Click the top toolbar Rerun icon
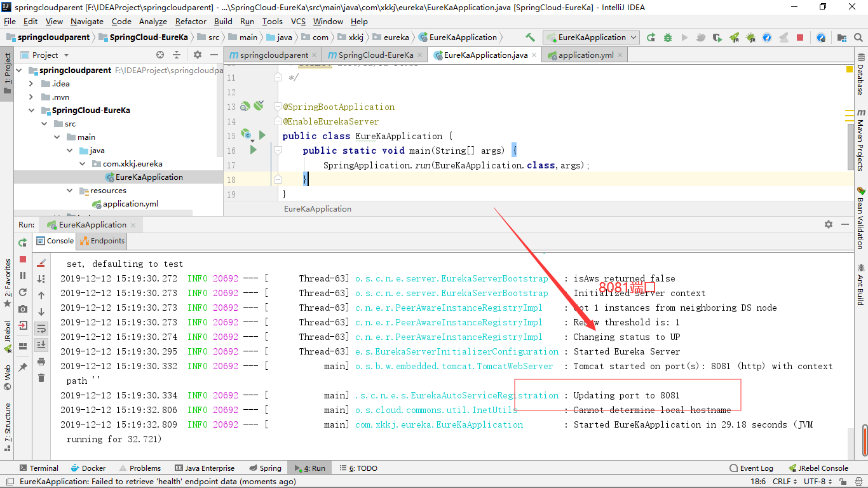Viewport: 868px width, 488px height. click(x=651, y=37)
